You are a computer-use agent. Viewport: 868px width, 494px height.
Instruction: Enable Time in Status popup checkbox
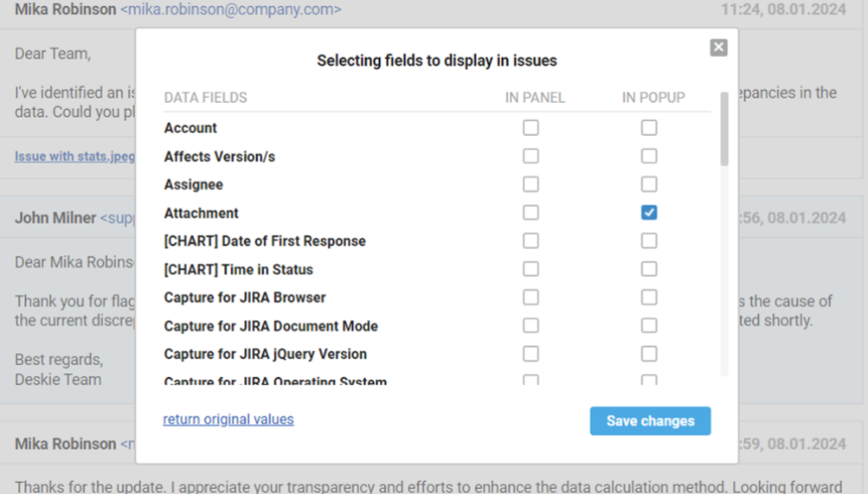[x=650, y=269]
